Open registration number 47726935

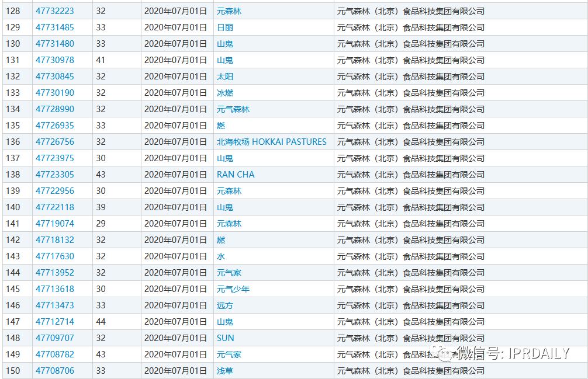tap(55, 126)
